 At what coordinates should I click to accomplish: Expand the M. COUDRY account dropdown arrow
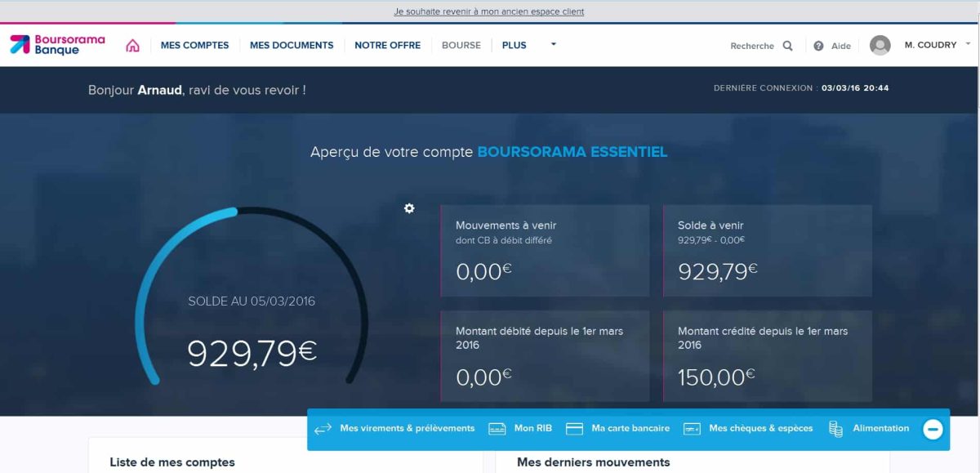[968, 44]
